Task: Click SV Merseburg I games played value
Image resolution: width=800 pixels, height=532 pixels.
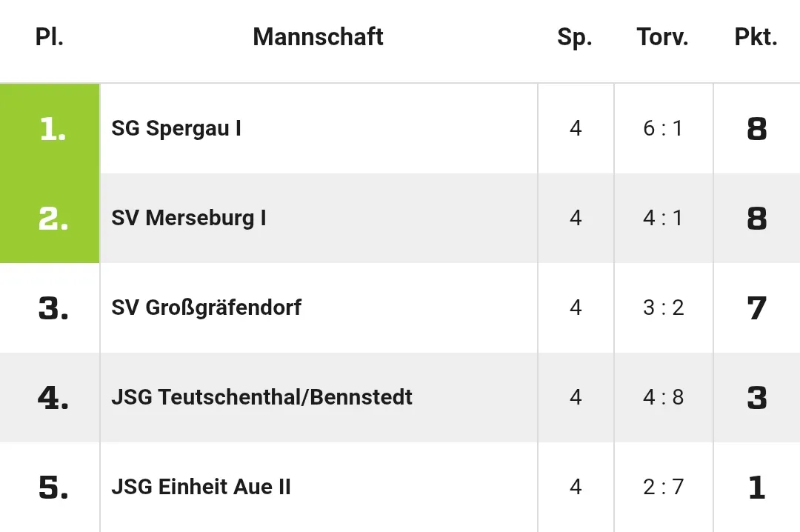Action: (576, 218)
